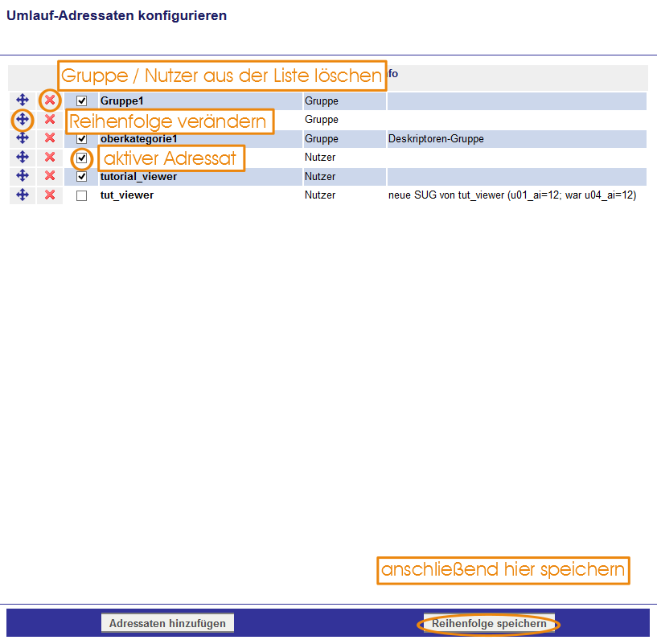Click move handle of row above tutorial_viewer
Screen dimensions: 657x644
tap(23, 157)
